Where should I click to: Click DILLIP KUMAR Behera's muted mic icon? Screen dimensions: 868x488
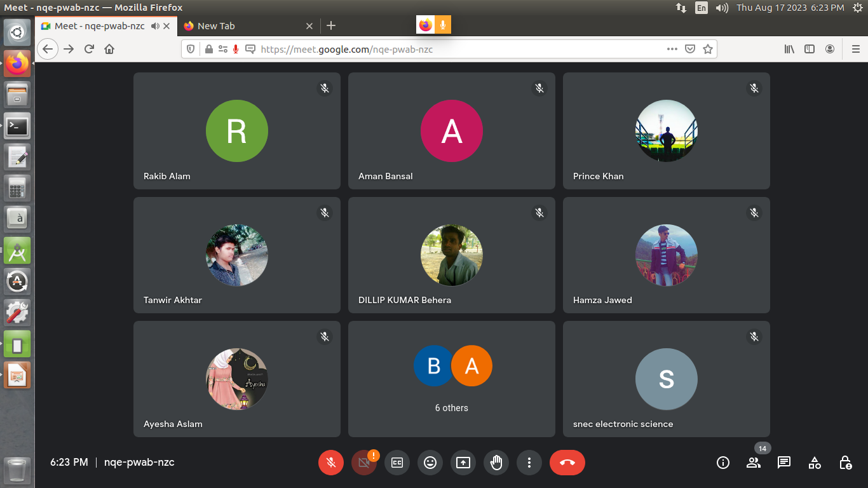pyautogui.click(x=539, y=213)
